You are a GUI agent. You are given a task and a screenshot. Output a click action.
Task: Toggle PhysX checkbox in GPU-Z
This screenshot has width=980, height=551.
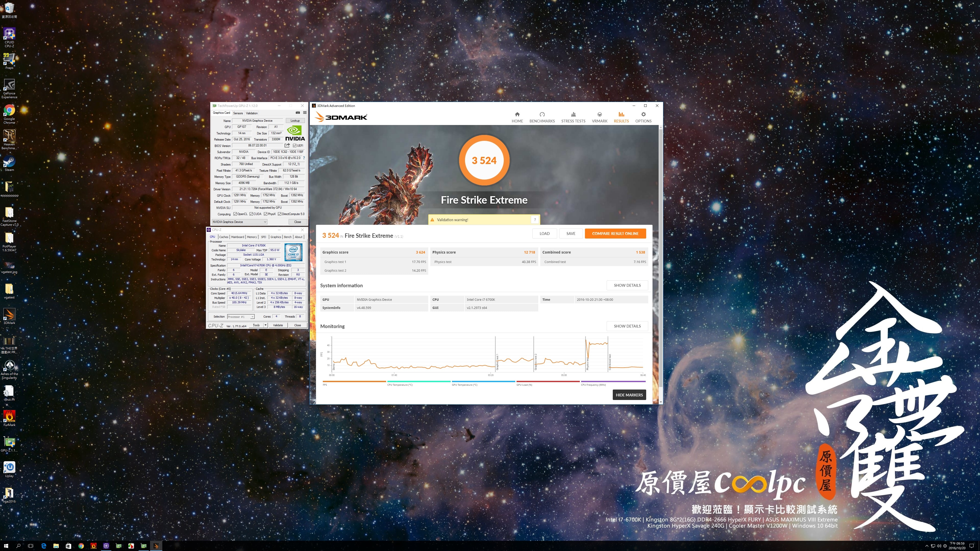point(265,214)
